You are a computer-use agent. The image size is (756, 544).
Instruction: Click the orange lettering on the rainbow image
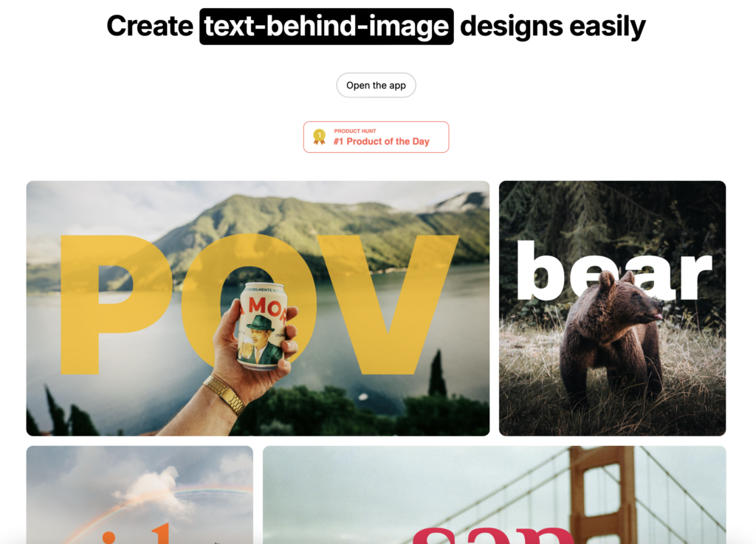pyautogui.click(x=137, y=533)
